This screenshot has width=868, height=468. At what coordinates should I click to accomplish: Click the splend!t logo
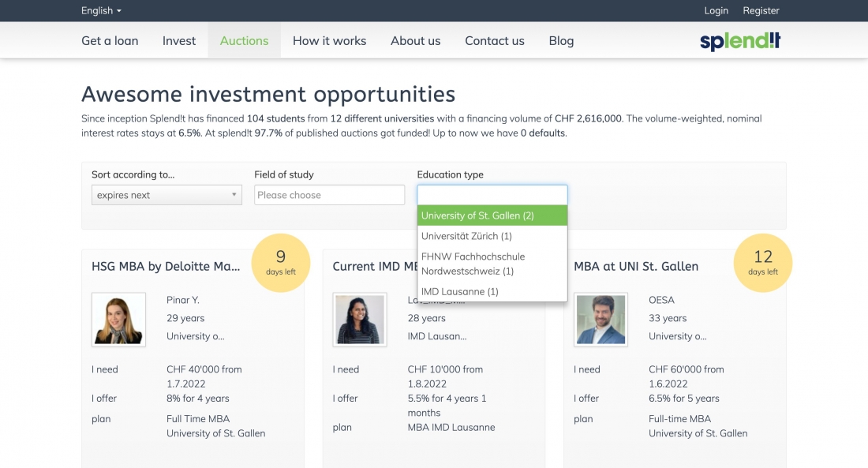point(740,41)
